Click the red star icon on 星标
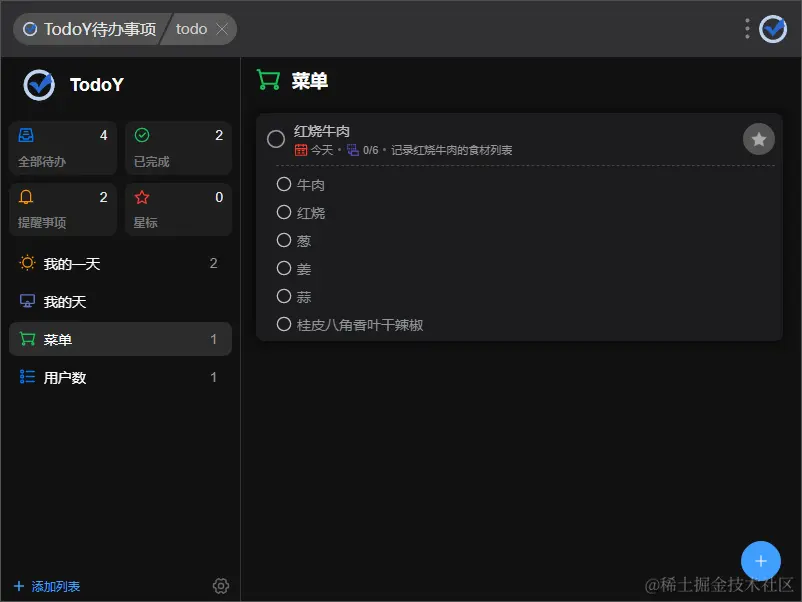The height and width of the screenshot is (602, 802). coord(142,197)
